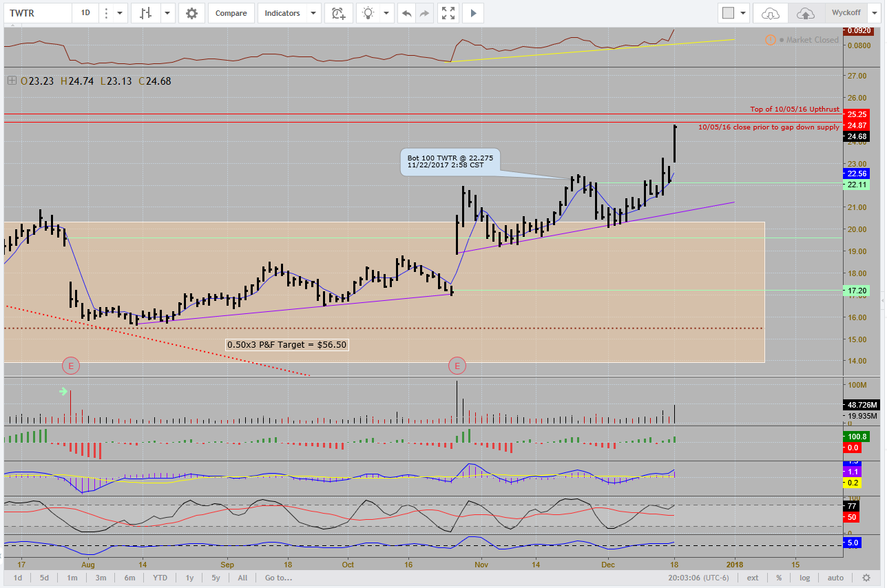The width and height of the screenshot is (887, 588).
Task: Undo the last chart action
Action: pyautogui.click(x=407, y=13)
